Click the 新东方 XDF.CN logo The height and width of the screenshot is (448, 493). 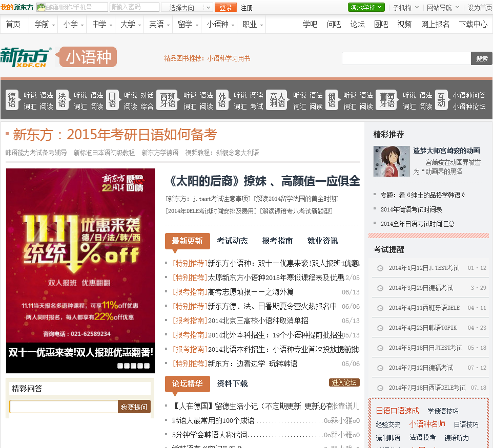click(26, 57)
